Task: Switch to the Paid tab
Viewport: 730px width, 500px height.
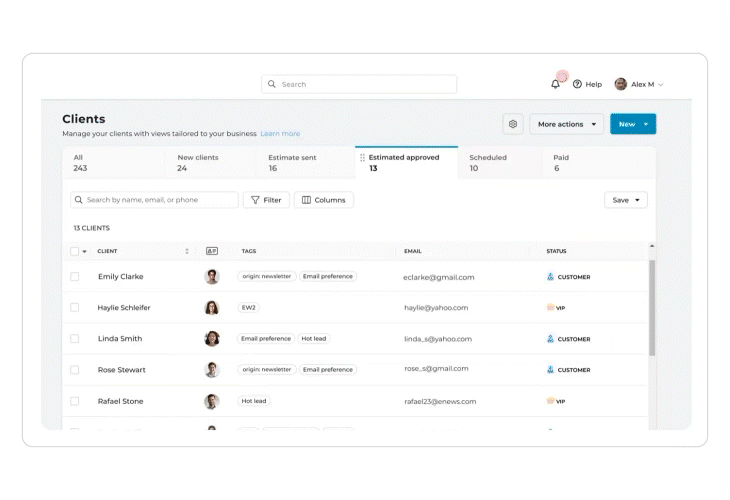Action: point(600,163)
